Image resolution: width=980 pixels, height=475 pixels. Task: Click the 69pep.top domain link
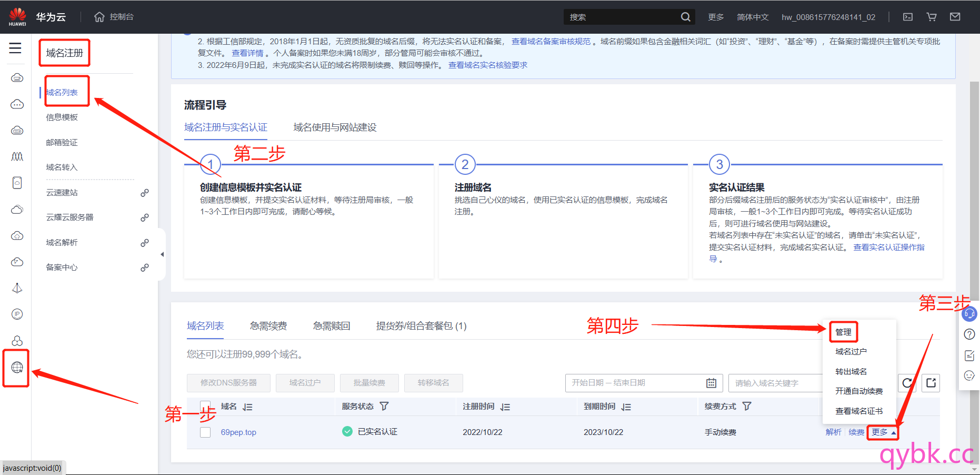[238, 432]
